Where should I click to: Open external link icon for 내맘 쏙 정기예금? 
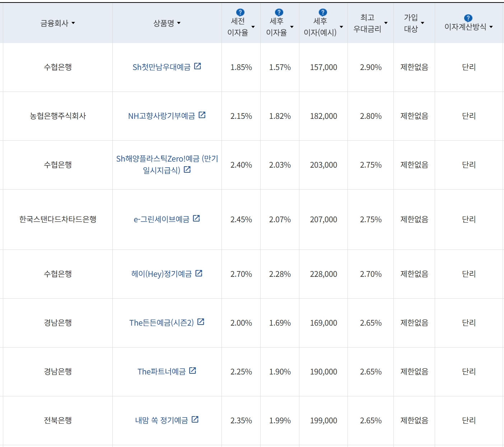(195, 419)
